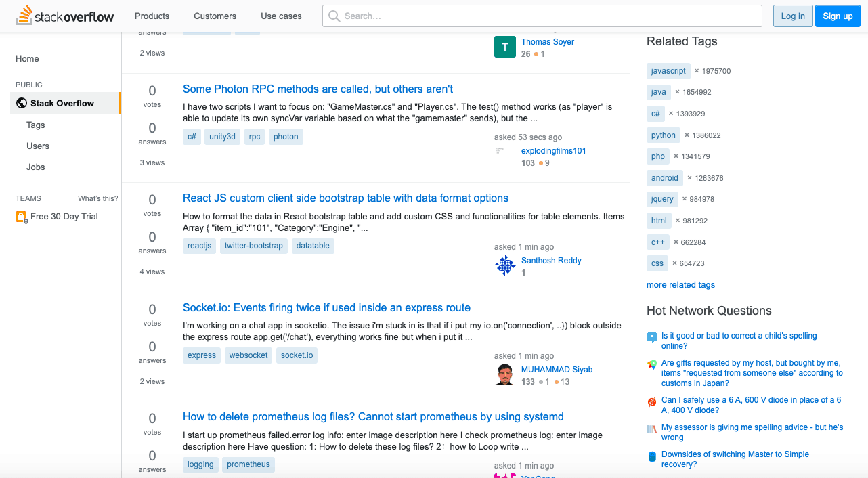Open Thomas Soyer's green avatar

[505, 47]
